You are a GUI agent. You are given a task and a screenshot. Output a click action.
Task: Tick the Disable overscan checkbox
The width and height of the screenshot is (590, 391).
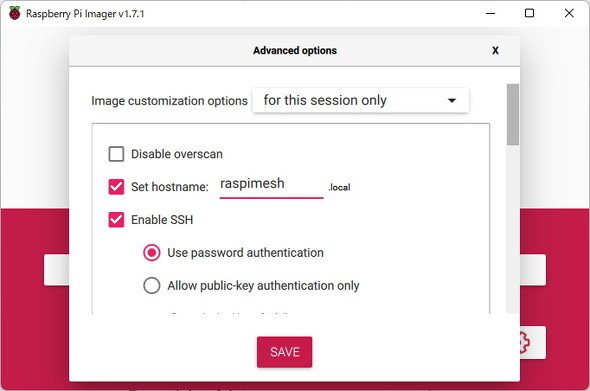click(116, 154)
